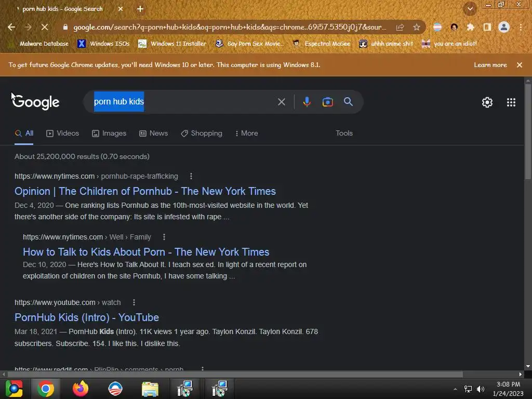Click the address bar URL field
The image size is (532, 399).
(x=230, y=27)
